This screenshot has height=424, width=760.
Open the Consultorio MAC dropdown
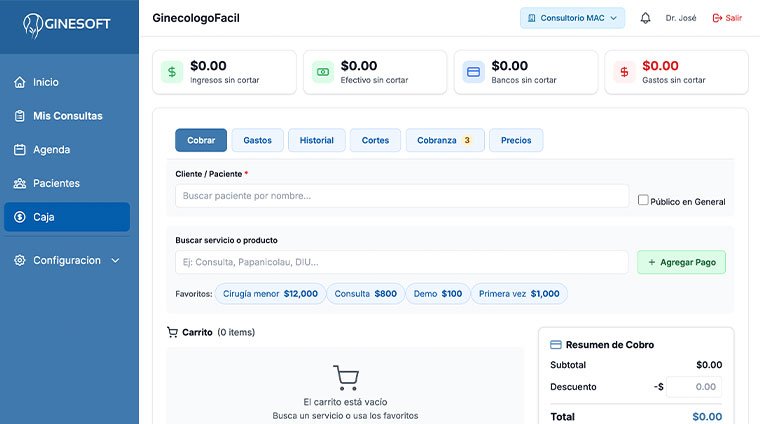572,18
